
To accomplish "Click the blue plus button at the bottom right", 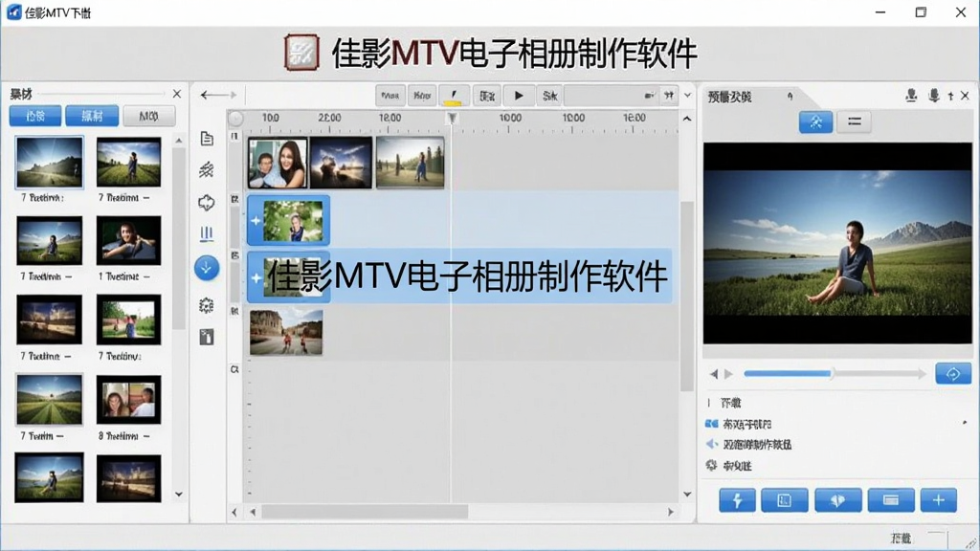I will [938, 500].
